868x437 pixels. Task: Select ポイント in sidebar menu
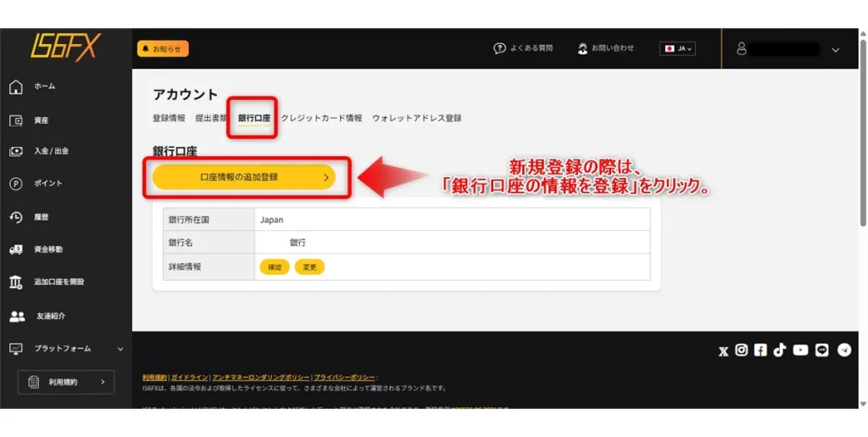click(x=48, y=184)
